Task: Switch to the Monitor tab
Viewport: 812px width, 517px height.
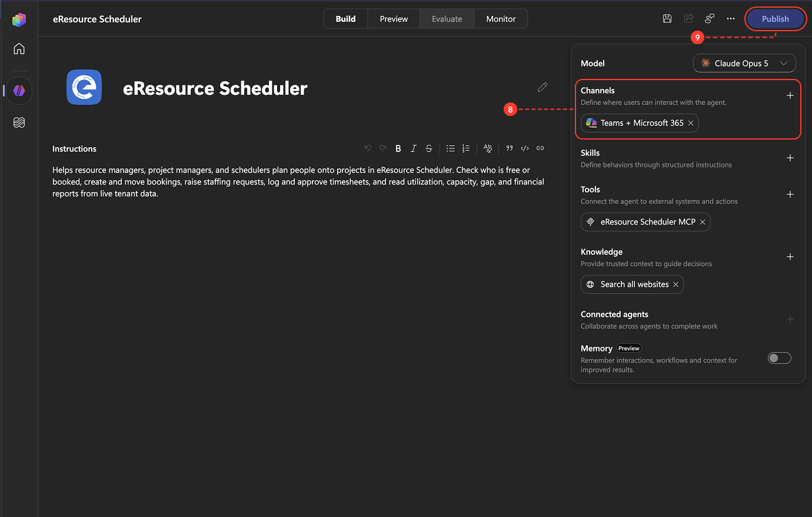Action: click(x=501, y=19)
